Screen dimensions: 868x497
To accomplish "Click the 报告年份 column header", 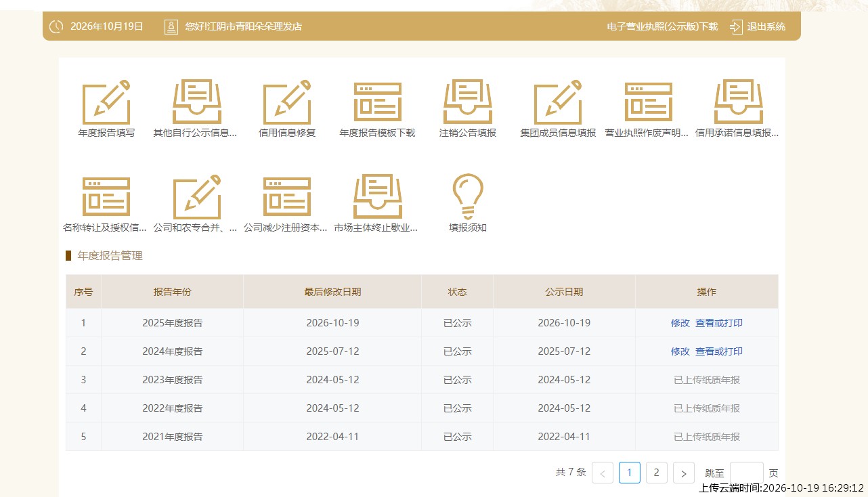I will tap(173, 292).
